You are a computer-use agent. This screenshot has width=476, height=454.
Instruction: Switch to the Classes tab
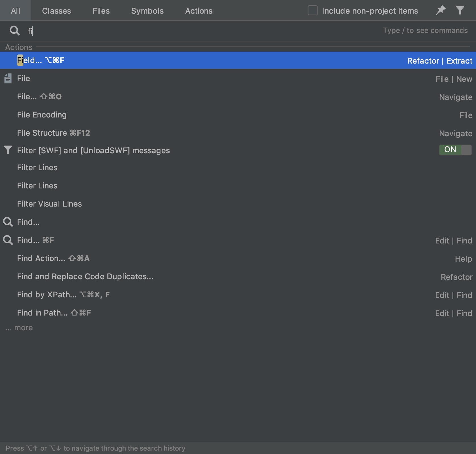pos(57,10)
